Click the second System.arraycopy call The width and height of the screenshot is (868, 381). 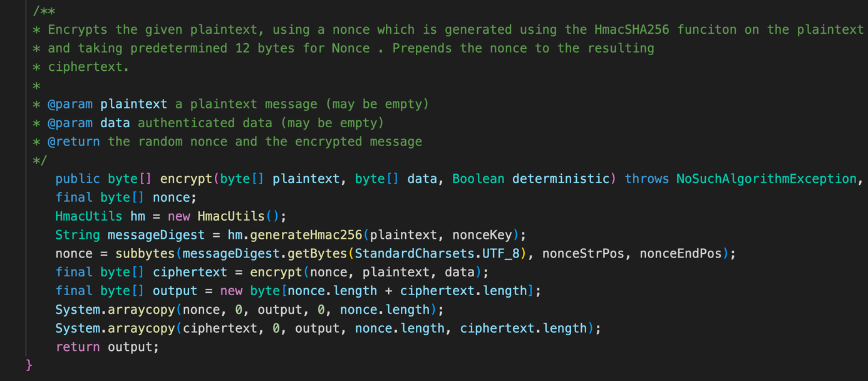coord(116,328)
